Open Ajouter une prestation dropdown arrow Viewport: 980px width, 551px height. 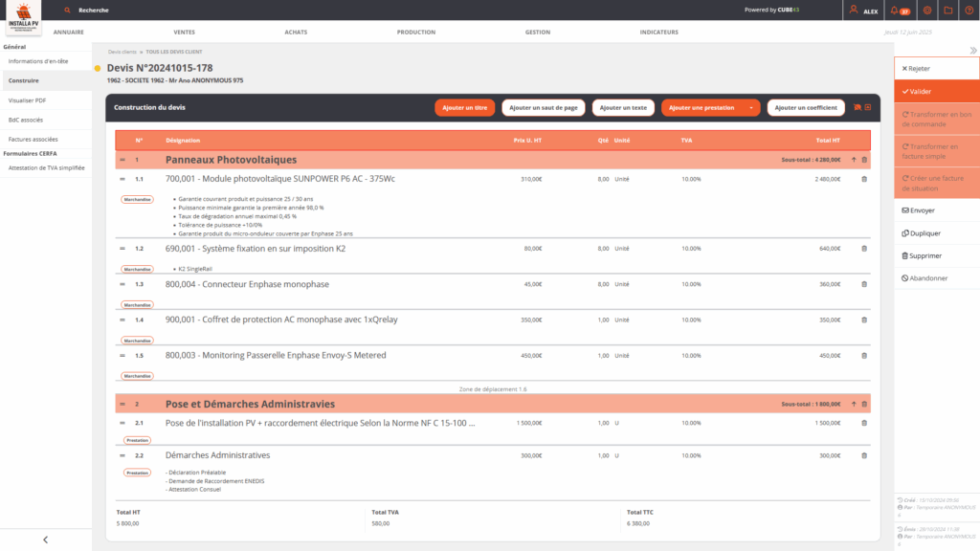[x=751, y=108]
